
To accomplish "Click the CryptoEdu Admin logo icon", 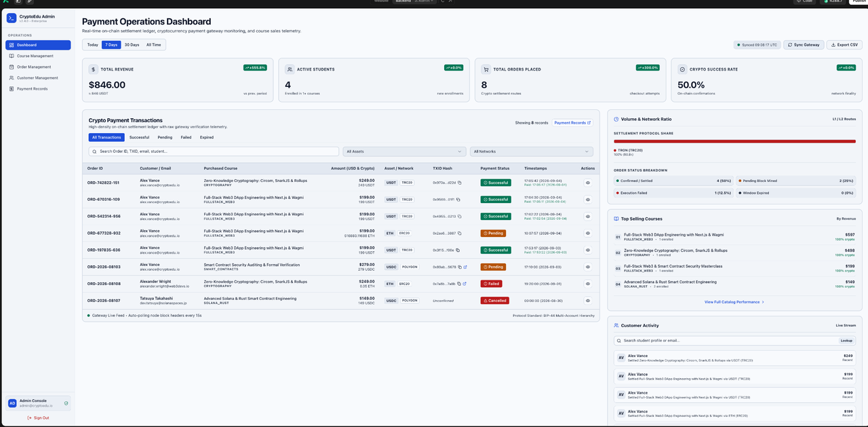I will pyautogui.click(x=12, y=18).
